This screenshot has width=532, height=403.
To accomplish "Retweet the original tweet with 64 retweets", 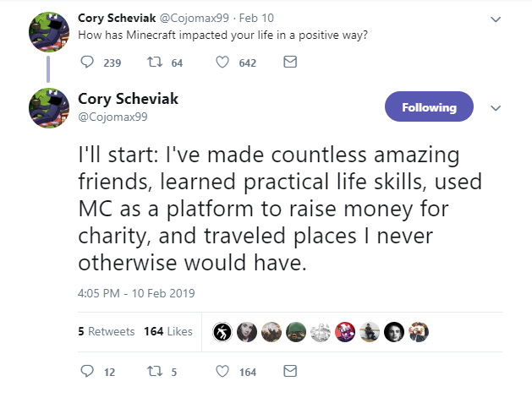I will coord(156,62).
